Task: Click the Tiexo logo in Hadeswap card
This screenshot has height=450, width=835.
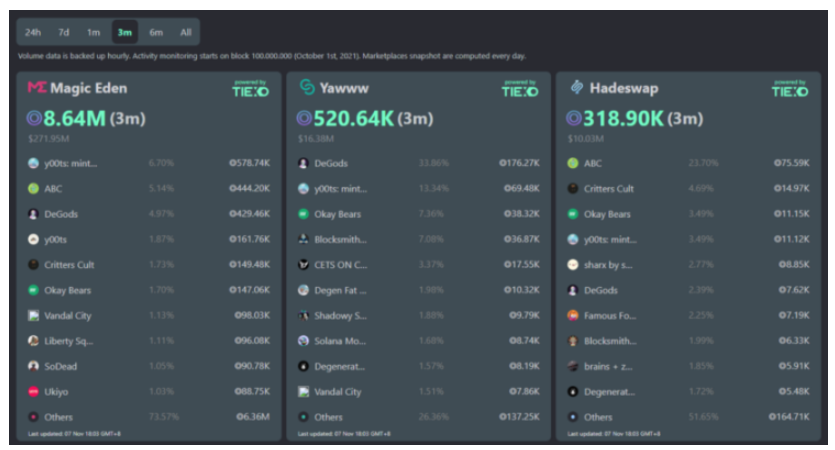Action: coord(790,89)
